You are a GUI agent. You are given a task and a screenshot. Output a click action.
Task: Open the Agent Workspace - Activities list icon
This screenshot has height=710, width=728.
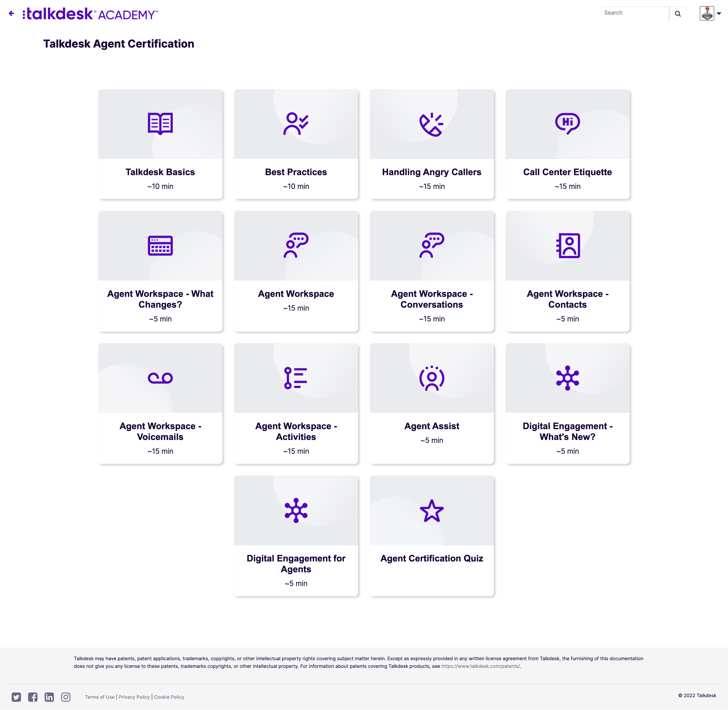tap(296, 378)
